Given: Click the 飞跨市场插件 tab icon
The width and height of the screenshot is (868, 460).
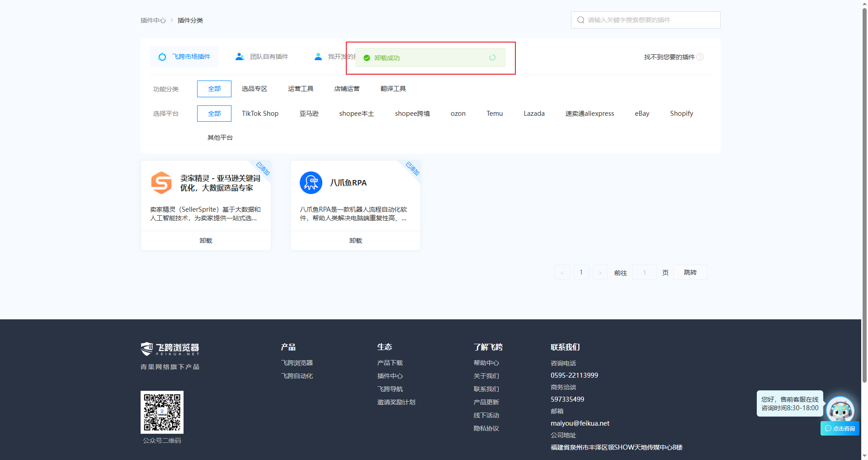Looking at the screenshot, I should (x=162, y=57).
